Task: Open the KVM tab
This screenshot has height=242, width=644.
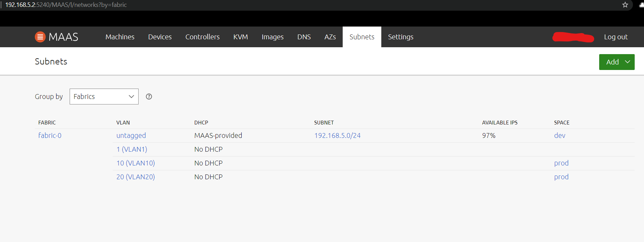Action: coord(240,37)
